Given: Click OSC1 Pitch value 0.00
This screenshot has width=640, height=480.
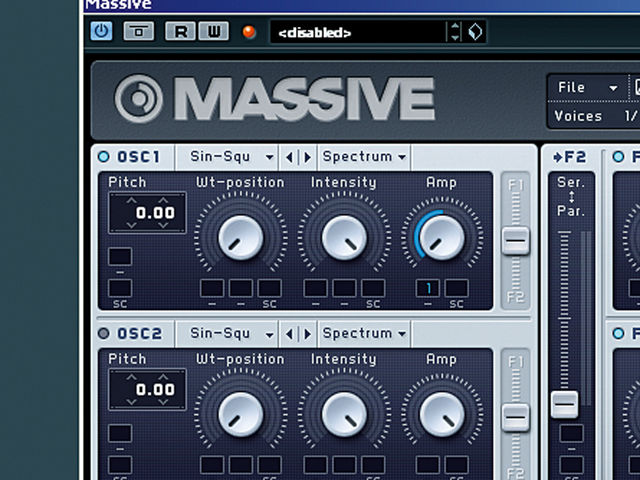Looking at the screenshot, I should [x=155, y=212].
